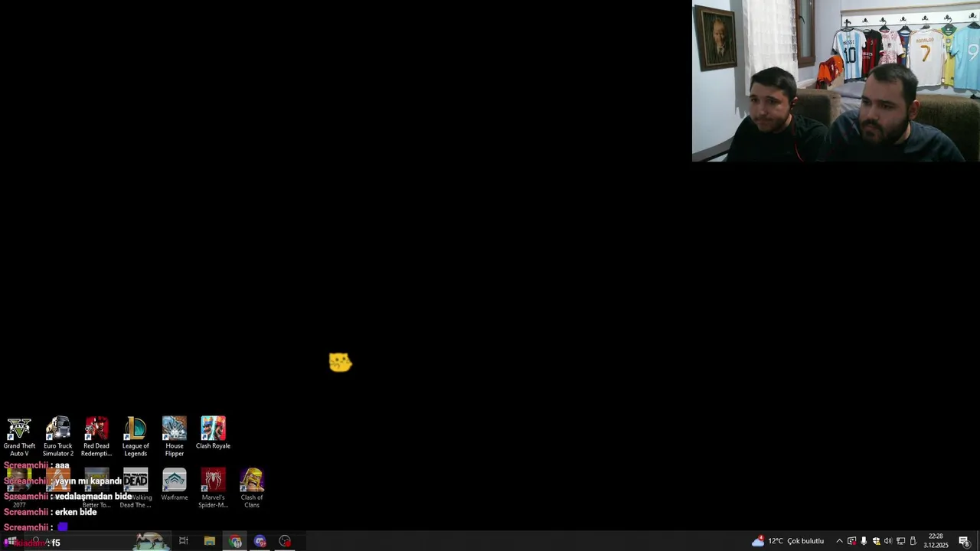
Task: Open Red Dead Redemption desktop shortcut
Action: tap(96, 436)
